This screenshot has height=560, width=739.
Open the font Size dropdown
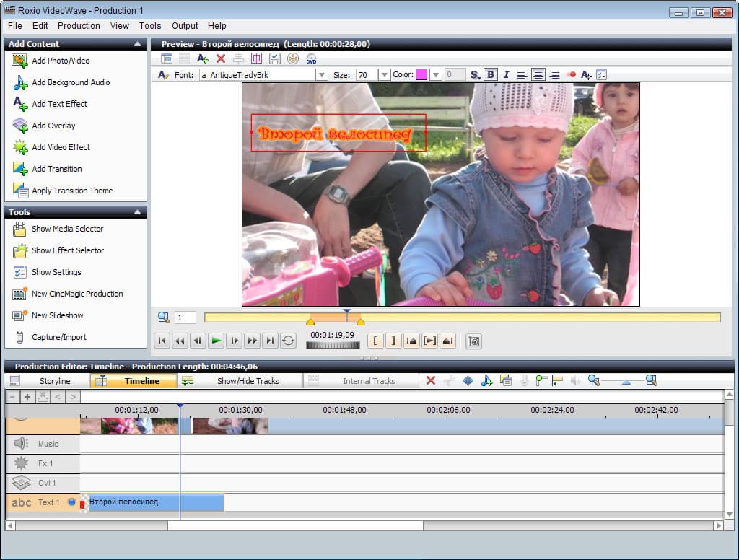(384, 75)
